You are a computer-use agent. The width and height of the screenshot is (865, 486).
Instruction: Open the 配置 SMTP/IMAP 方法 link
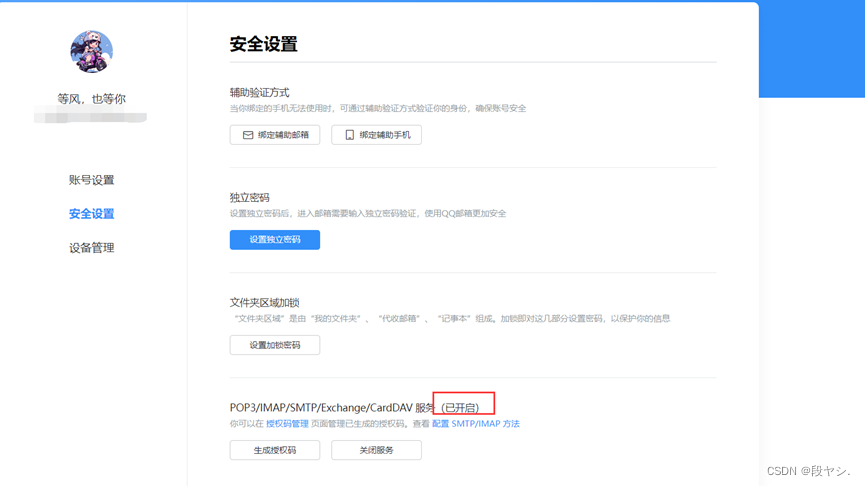coord(476,424)
